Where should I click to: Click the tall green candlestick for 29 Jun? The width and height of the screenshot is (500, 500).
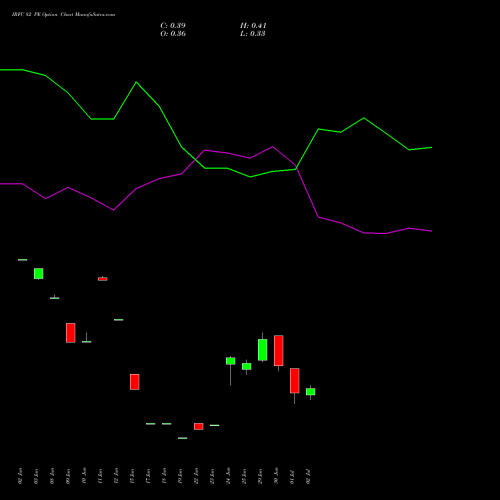point(263,350)
